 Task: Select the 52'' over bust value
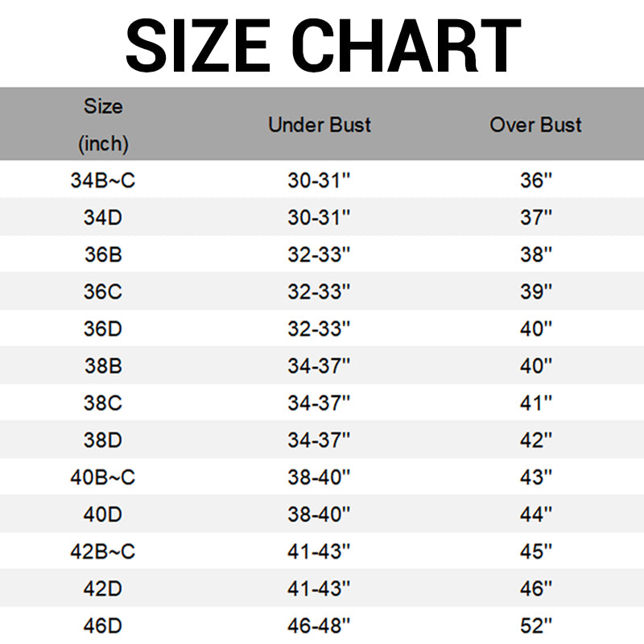[x=535, y=625]
